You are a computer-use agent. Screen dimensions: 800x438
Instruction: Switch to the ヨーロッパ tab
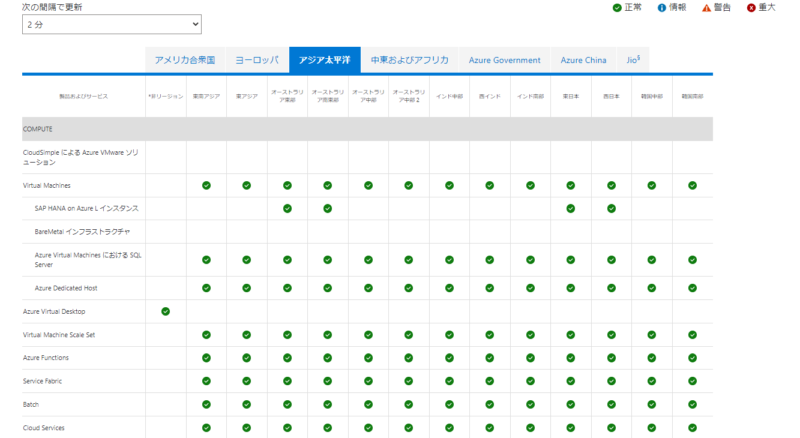257,60
